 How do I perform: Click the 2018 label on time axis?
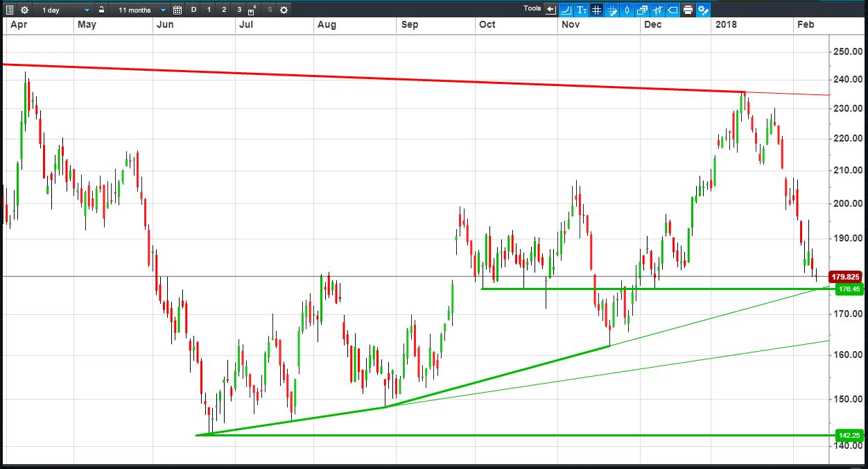pos(726,24)
